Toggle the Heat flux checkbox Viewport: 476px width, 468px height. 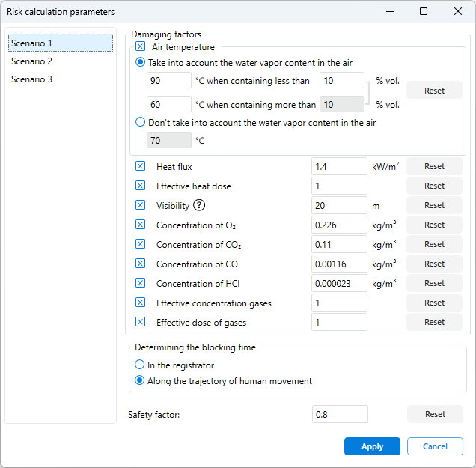141,166
